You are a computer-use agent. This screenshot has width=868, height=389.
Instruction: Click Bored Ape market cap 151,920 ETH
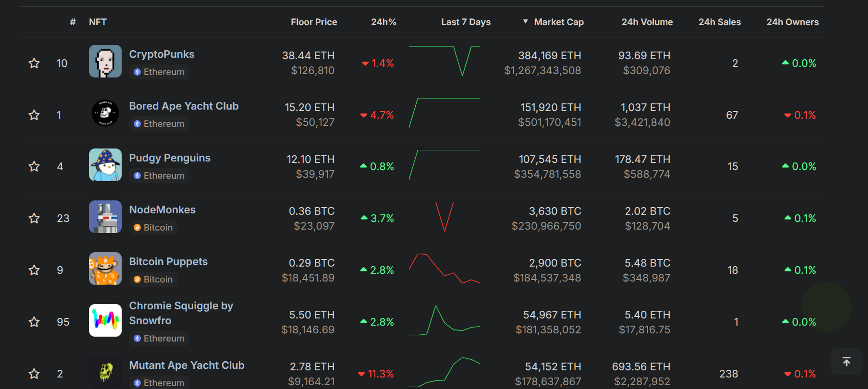pos(551,107)
